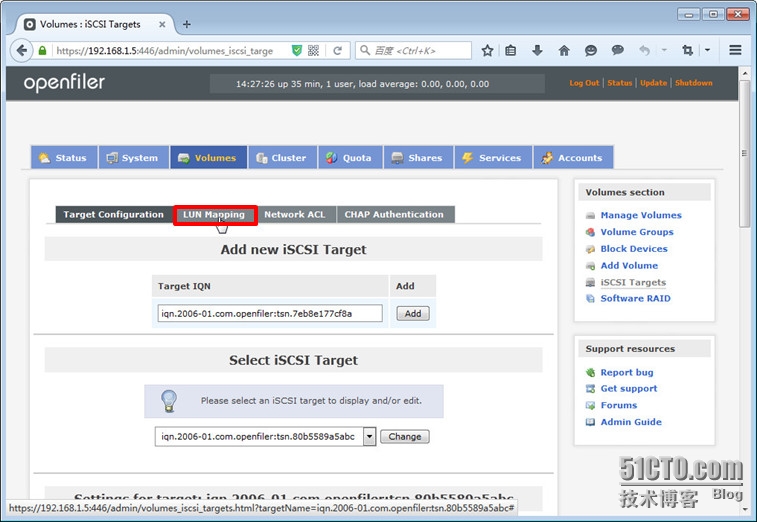Reload the page with the refresh icon
This screenshot has height=522, width=757.
[337, 51]
